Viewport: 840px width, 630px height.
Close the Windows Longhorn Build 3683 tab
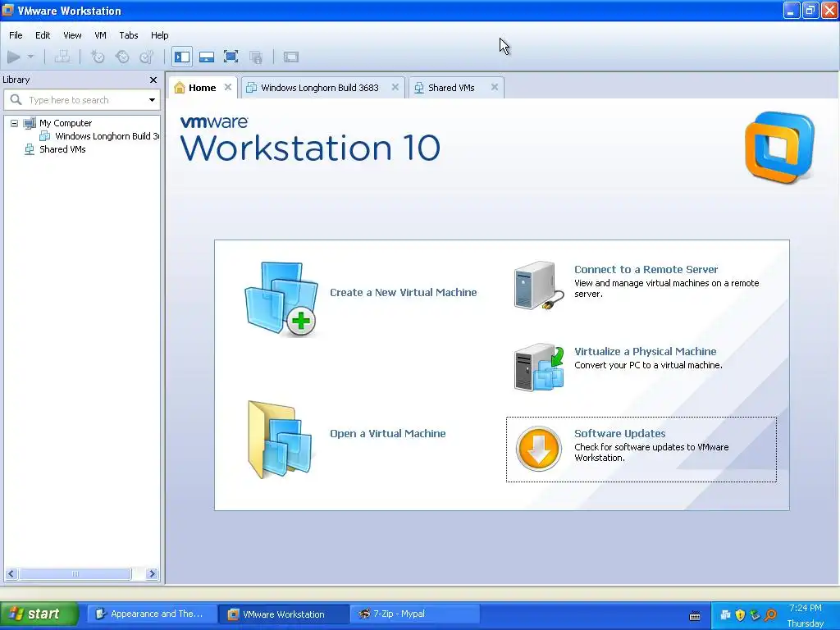395,87
